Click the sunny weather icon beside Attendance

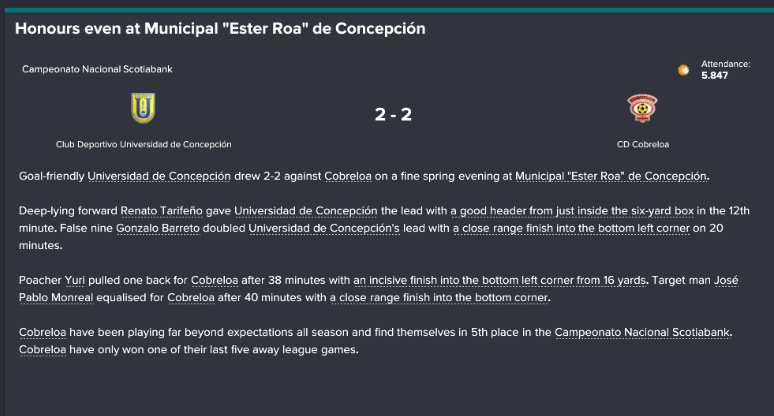point(684,70)
